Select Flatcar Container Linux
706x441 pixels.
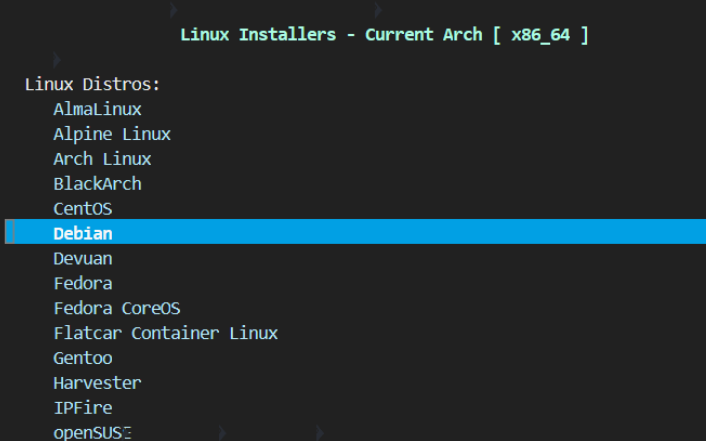coord(165,333)
